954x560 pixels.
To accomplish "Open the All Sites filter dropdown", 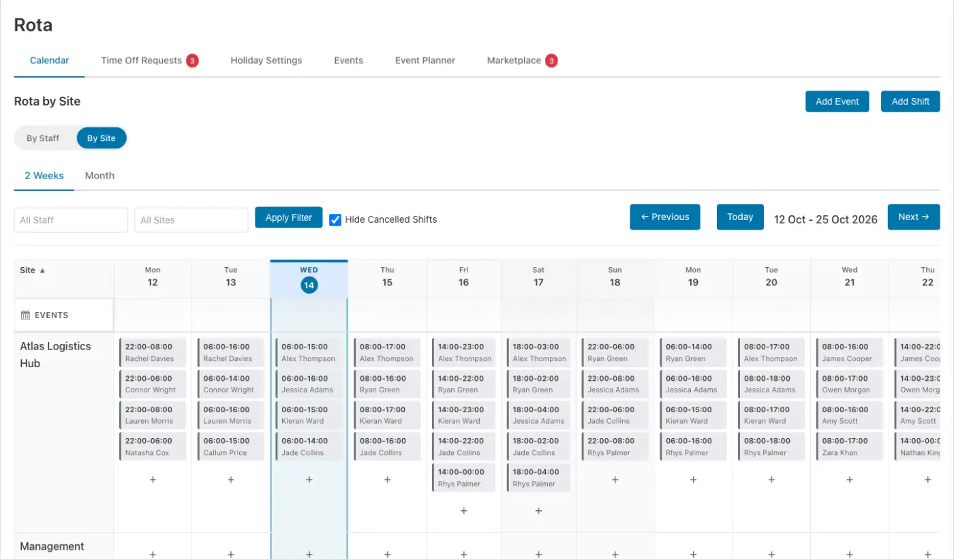I will 191,220.
